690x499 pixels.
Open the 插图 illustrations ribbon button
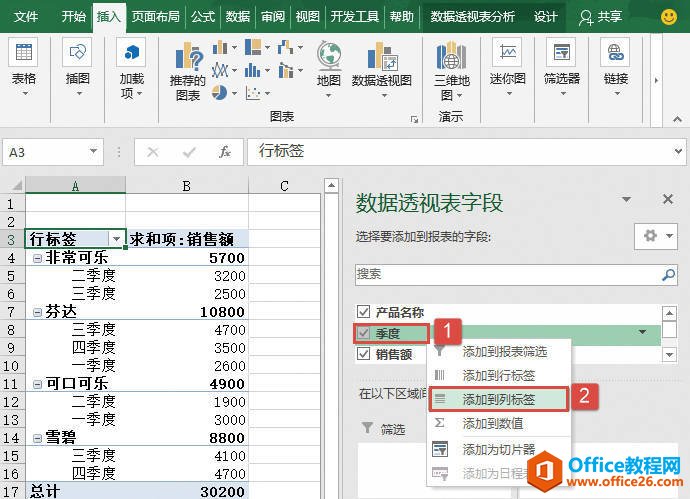(x=77, y=67)
